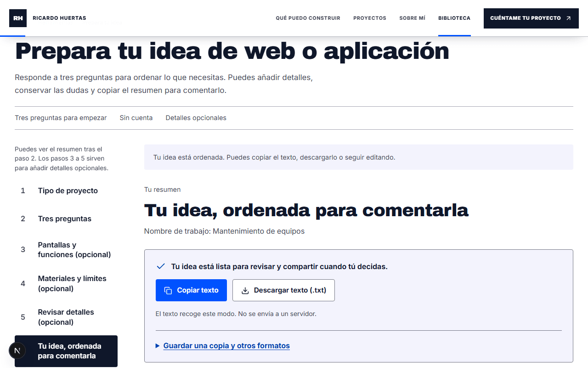The width and height of the screenshot is (588, 368).
Task: Go to step 1 Tipo de proyecto
Action: pos(66,190)
